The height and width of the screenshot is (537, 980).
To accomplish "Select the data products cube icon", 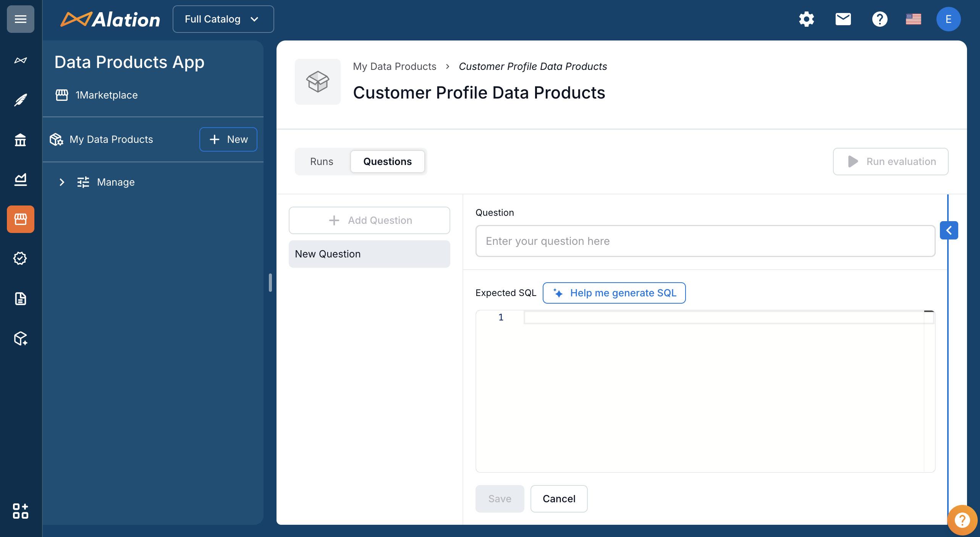I will [x=20, y=338].
